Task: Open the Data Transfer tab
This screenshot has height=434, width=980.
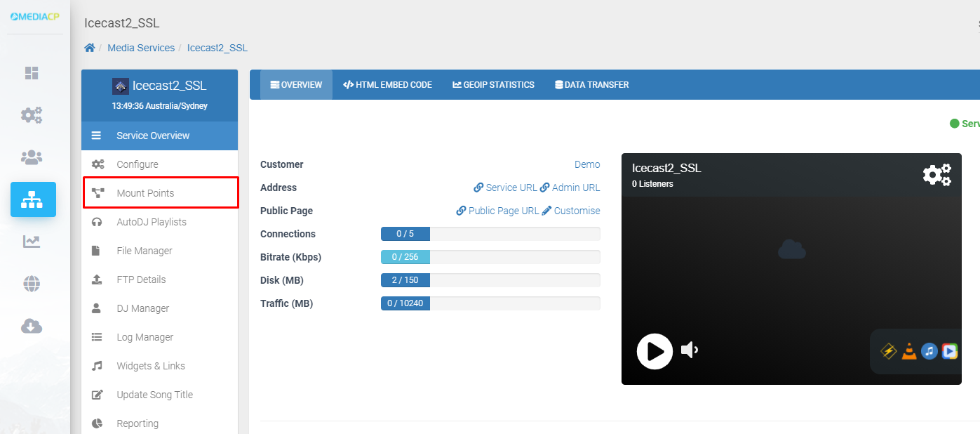Action: point(591,85)
